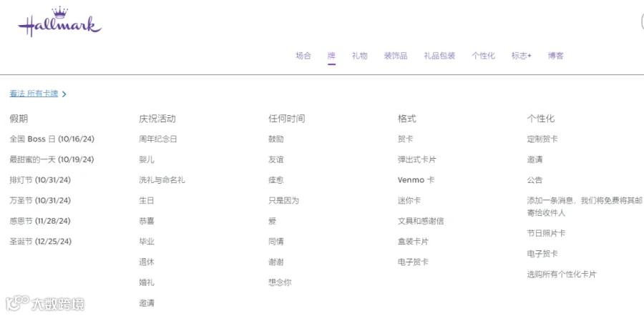Click the 任何时间 column heading

[287, 119]
